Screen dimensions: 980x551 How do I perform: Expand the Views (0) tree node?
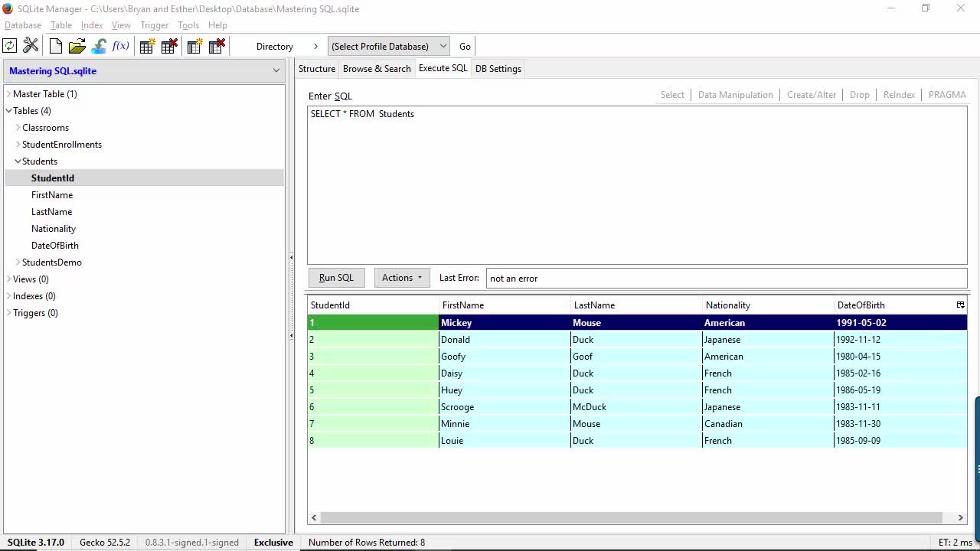click(x=8, y=279)
